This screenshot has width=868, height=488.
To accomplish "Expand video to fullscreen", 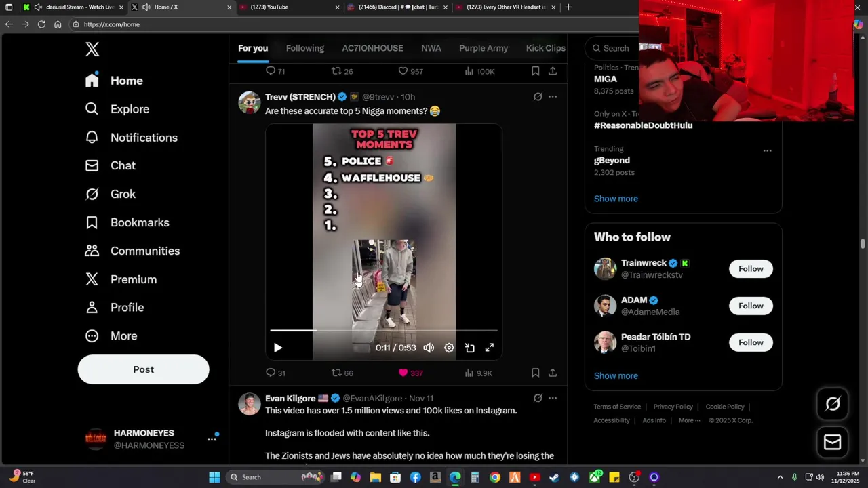I will coord(490,348).
